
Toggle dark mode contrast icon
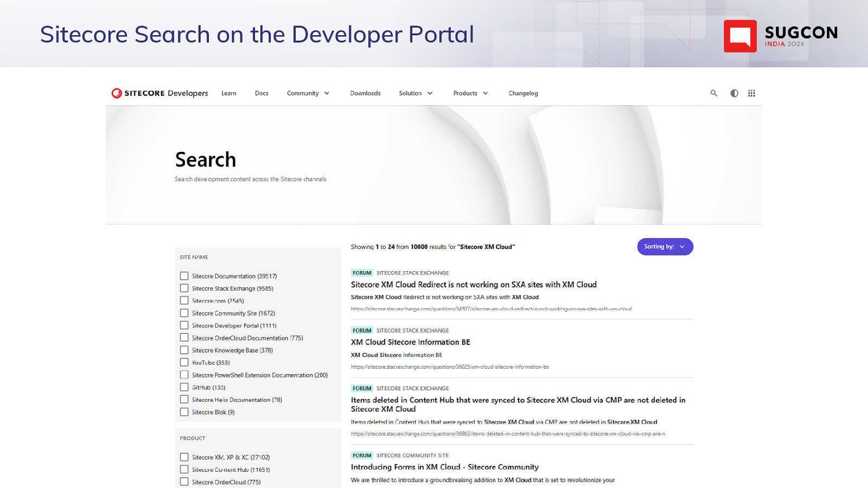point(734,93)
